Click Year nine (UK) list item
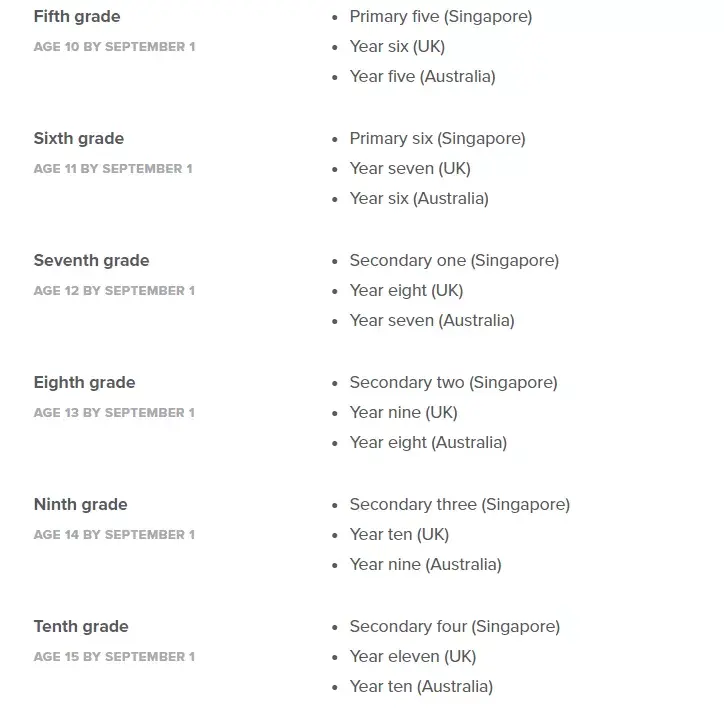 click(x=403, y=412)
